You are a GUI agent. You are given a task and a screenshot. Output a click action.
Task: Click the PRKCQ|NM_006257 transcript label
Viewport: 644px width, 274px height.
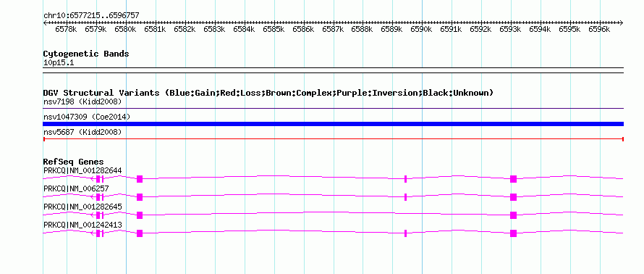click(76, 188)
